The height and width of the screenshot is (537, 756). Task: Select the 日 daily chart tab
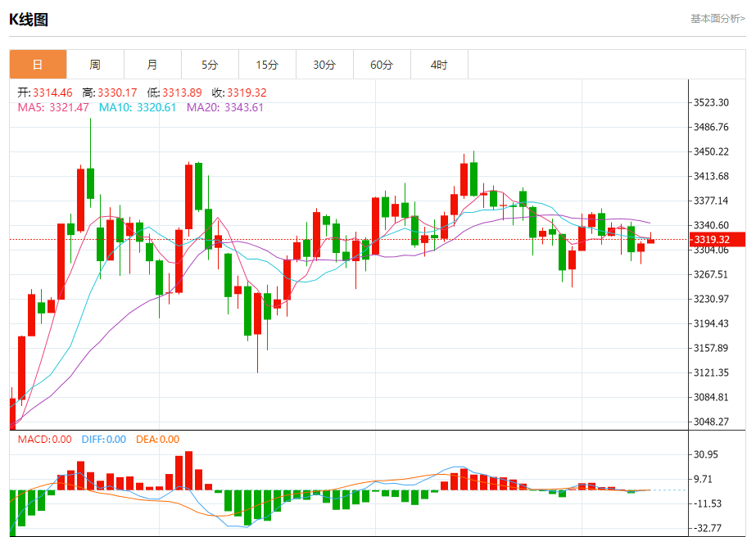point(38,65)
